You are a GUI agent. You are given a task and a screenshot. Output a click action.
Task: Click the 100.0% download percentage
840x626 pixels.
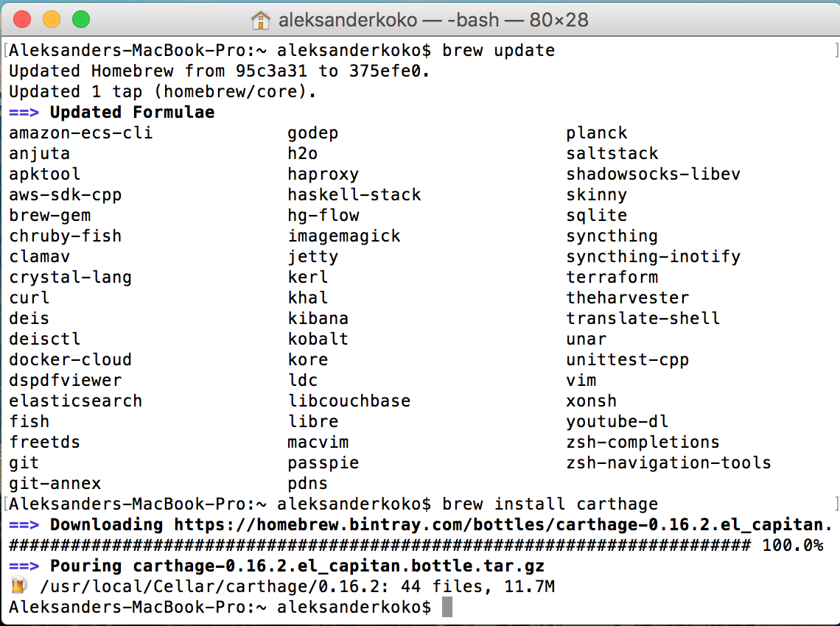click(x=792, y=546)
